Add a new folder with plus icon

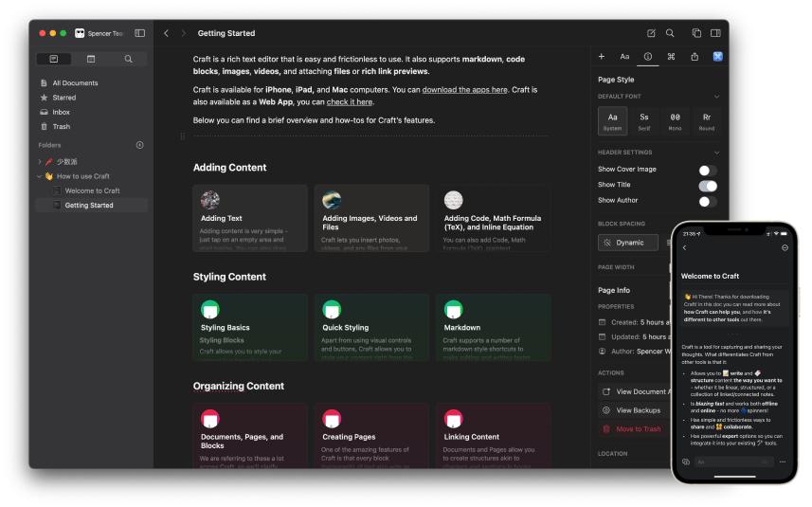coord(140,145)
